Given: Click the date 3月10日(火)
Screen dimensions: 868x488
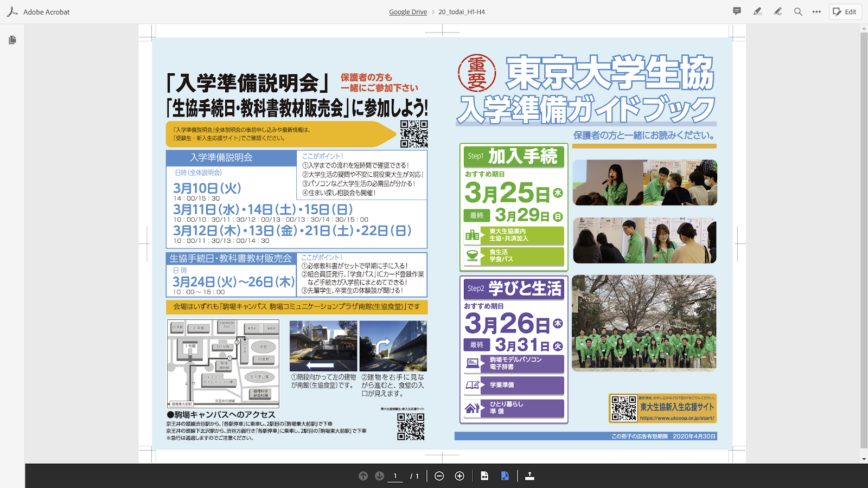Looking at the screenshot, I should (207, 188).
